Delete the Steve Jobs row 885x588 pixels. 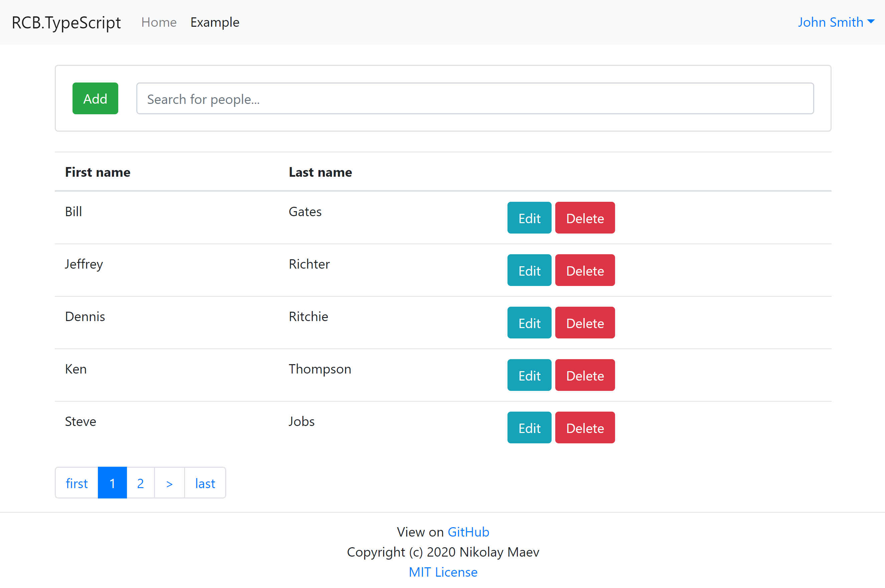click(x=584, y=428)
